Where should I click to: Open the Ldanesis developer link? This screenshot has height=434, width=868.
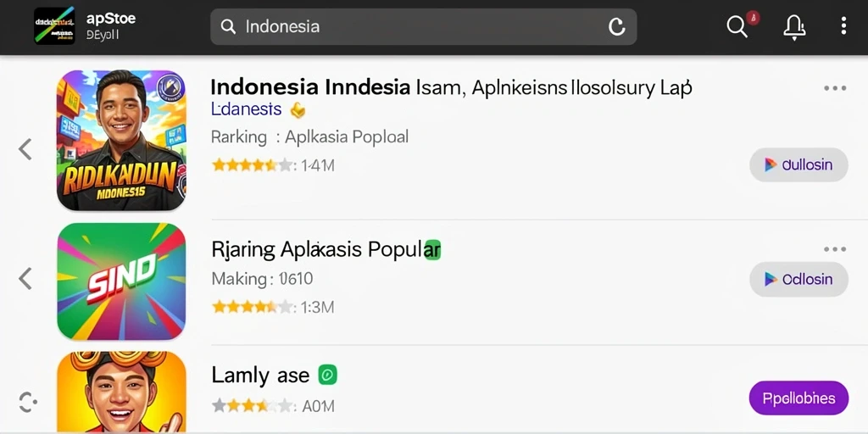[x=247, y=109]
